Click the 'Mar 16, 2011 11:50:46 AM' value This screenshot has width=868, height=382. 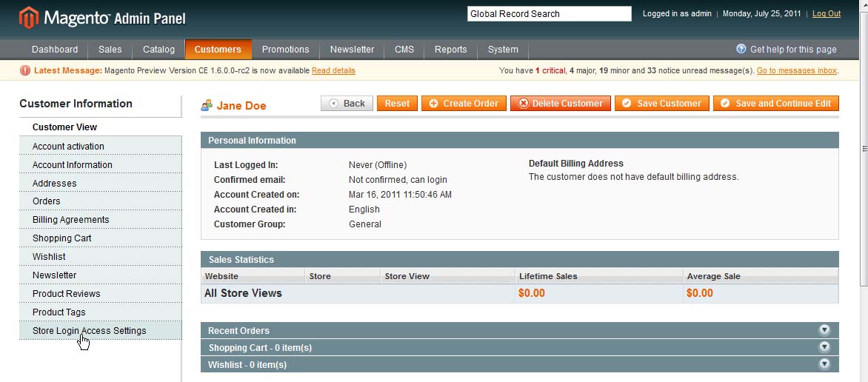pyautogui.click(x=400, y=195)
